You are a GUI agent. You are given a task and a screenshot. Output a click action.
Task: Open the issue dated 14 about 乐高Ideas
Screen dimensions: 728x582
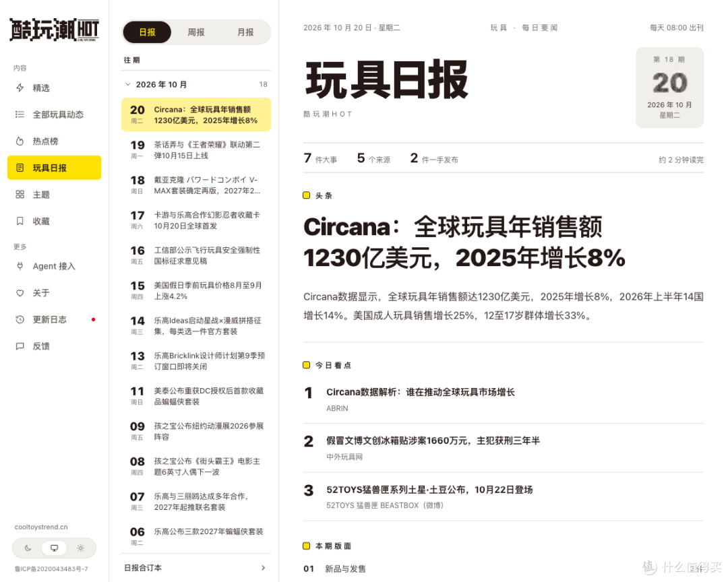(x=196, y=326)
